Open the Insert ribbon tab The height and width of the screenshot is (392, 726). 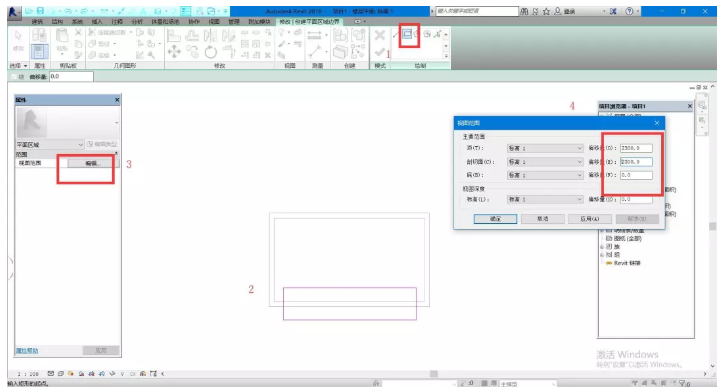[x=97, y=22]
